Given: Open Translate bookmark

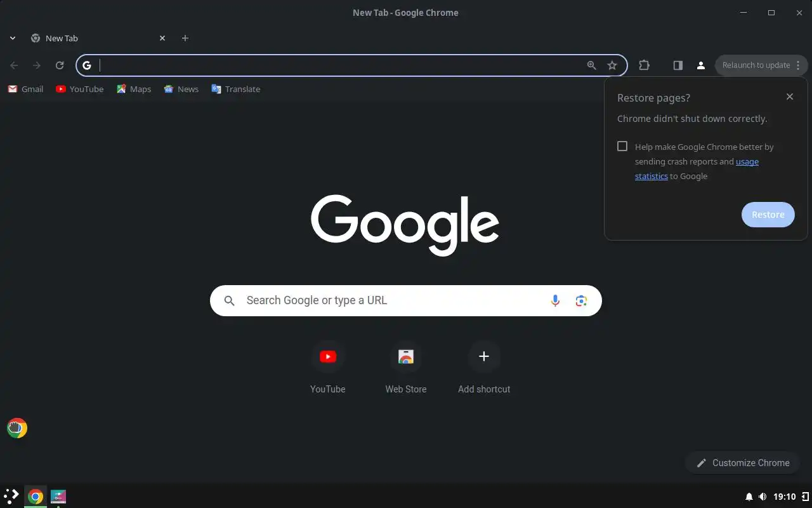Looking at the screenshot, I should tap(236, 89).
